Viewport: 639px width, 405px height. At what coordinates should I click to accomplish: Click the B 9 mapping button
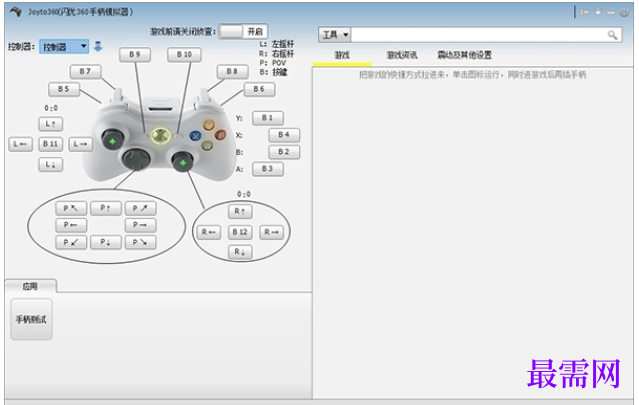coord(135,55)
